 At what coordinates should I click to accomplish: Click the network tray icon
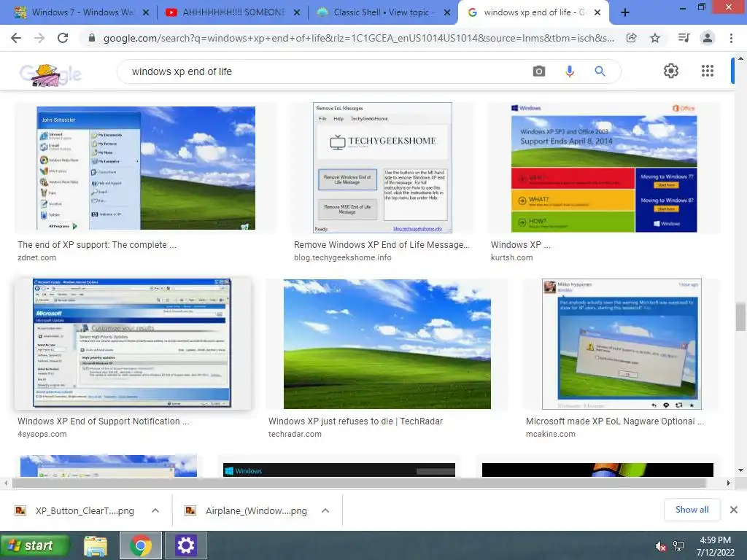click(678, 546)
